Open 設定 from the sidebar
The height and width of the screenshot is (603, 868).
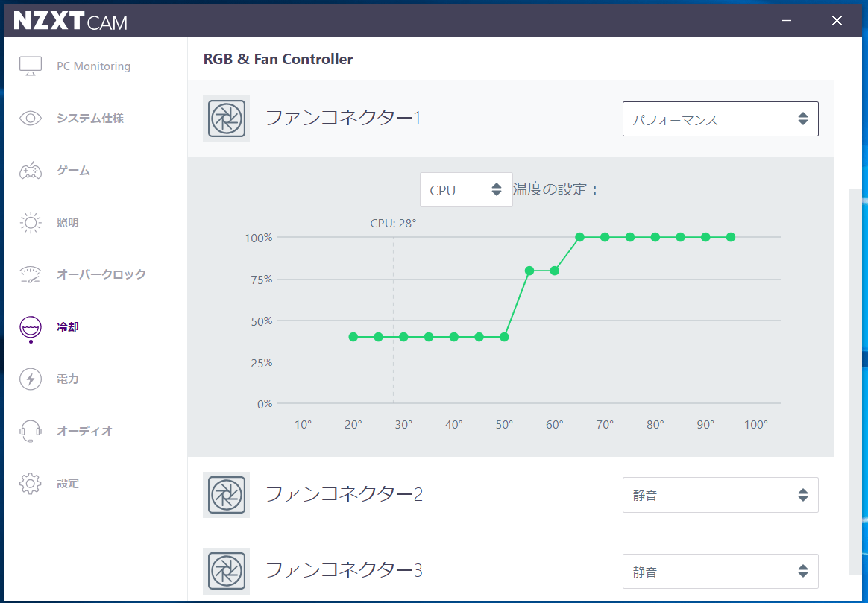tap(68, 484)
